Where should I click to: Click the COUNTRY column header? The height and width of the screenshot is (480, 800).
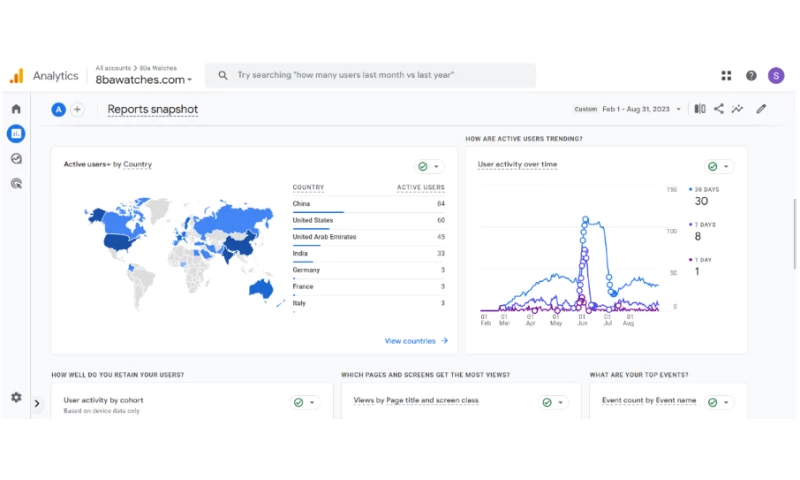click(x=308, y=187)
